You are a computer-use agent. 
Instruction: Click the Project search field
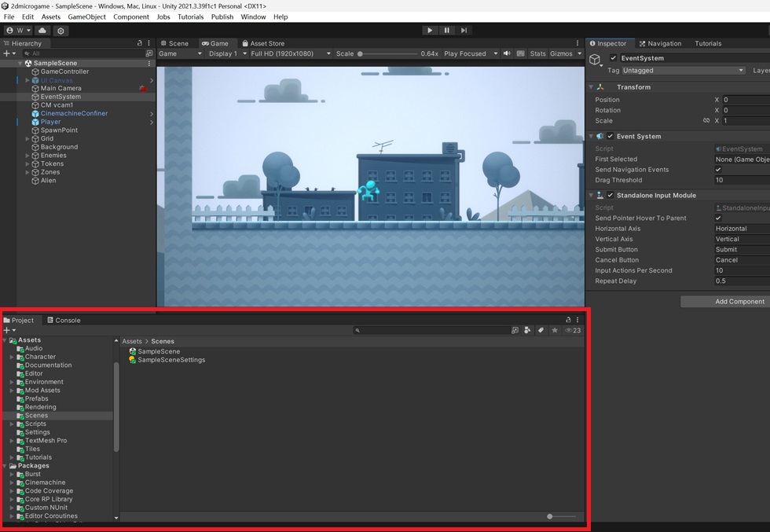pos(431,330)
